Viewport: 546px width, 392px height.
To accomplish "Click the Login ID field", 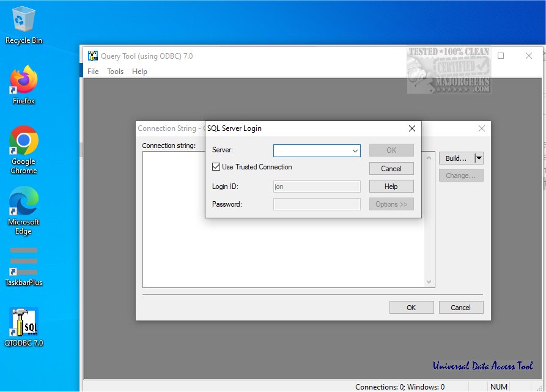I will pos(317,187).
